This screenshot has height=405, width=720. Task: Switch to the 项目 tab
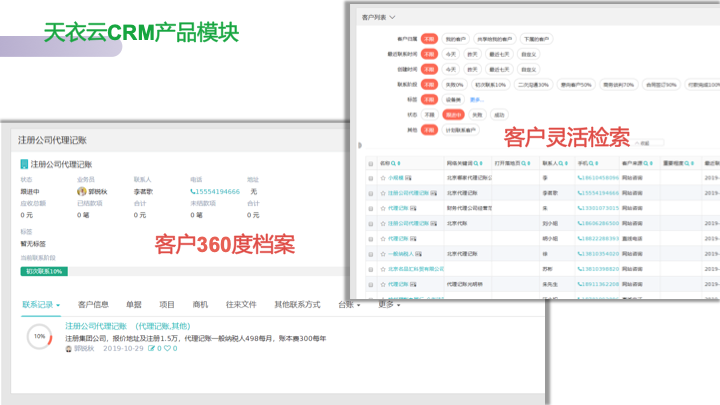click(x=167, y=304)
